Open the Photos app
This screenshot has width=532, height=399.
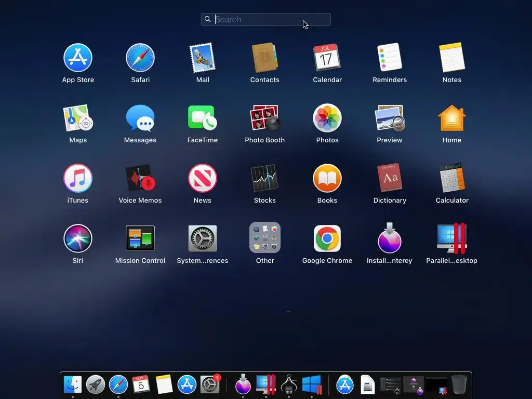pos(327,118)
